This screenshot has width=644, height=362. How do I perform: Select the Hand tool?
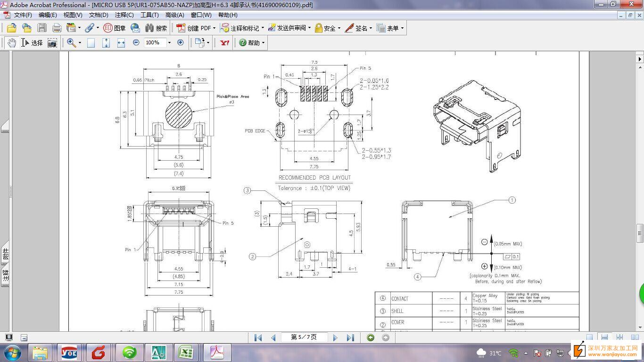tap(11, 43)
